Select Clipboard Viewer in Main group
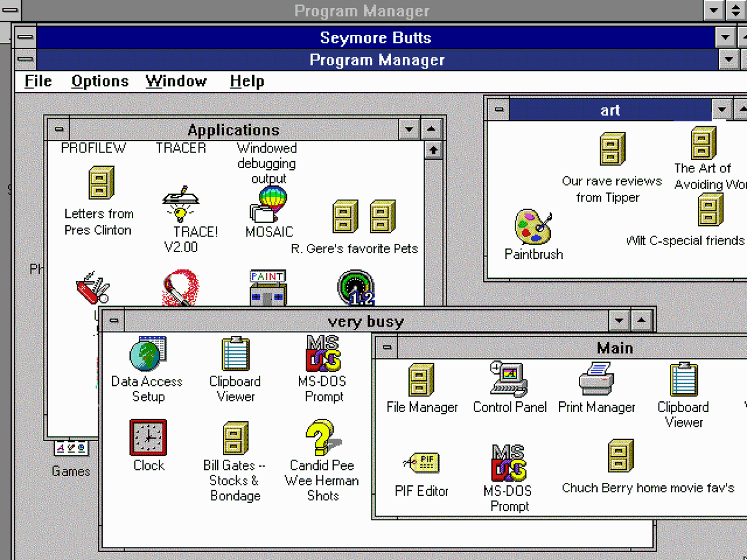 tap(684, 380)
